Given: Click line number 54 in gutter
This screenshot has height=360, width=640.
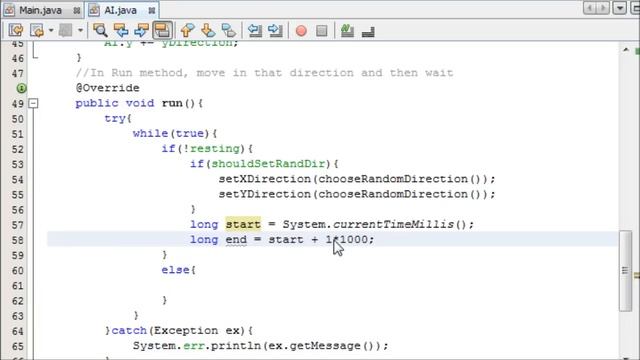Looking at the screenshot, I should tap(18, 180).
